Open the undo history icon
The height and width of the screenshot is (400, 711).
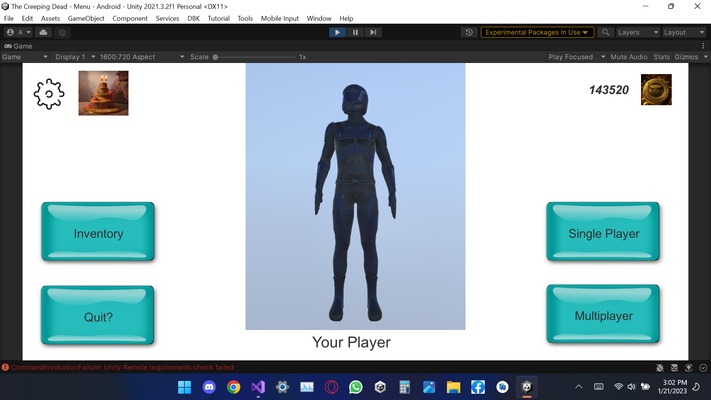pos(469,32)
